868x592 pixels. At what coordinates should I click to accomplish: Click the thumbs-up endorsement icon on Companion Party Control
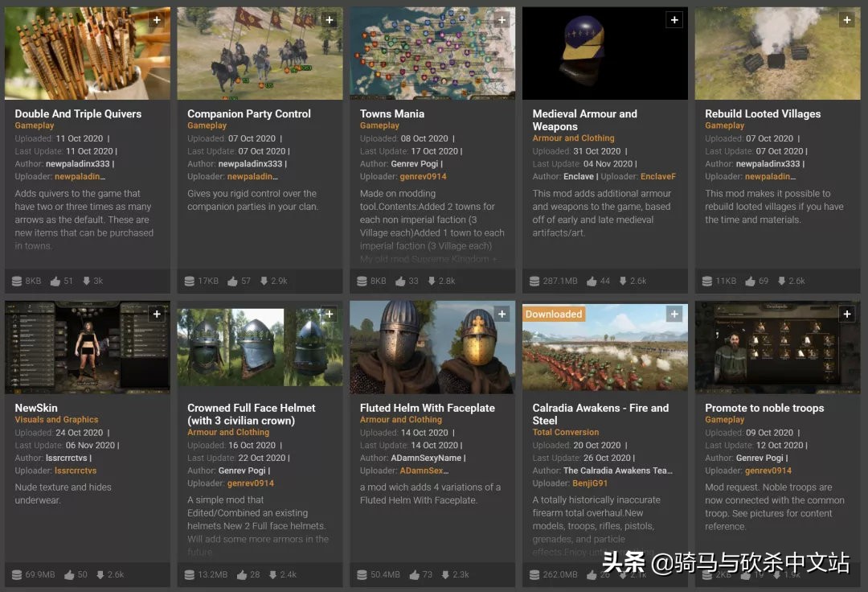coord(233,281)
